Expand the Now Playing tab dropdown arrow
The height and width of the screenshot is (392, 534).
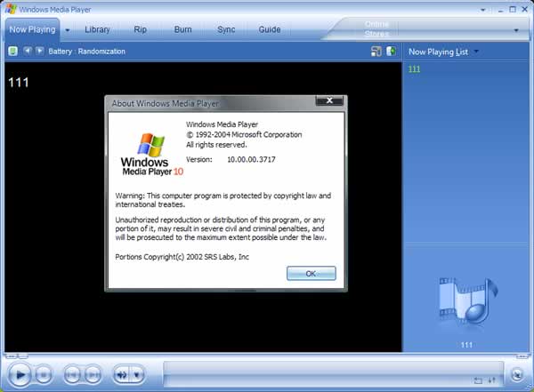[68, 30]
